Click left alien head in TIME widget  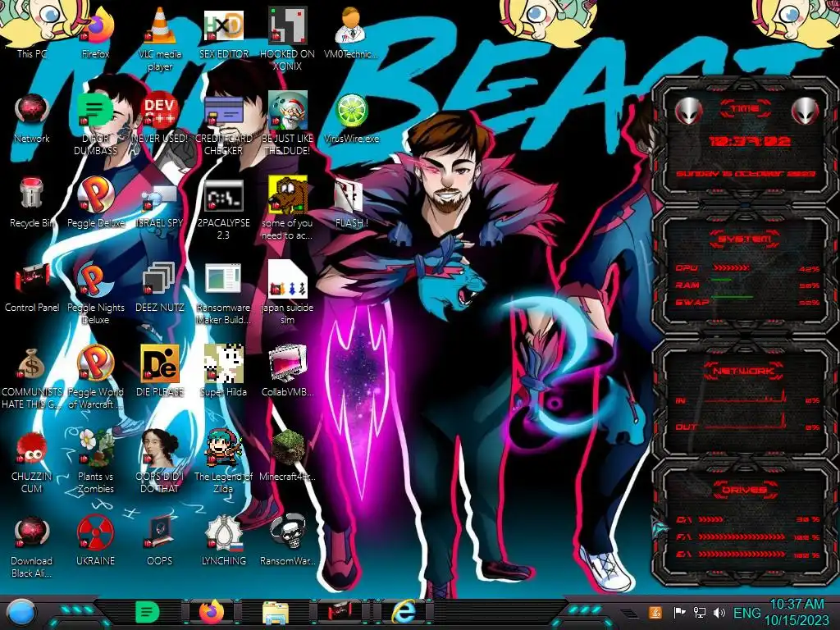pyautogui.click(x=689, y=111)
